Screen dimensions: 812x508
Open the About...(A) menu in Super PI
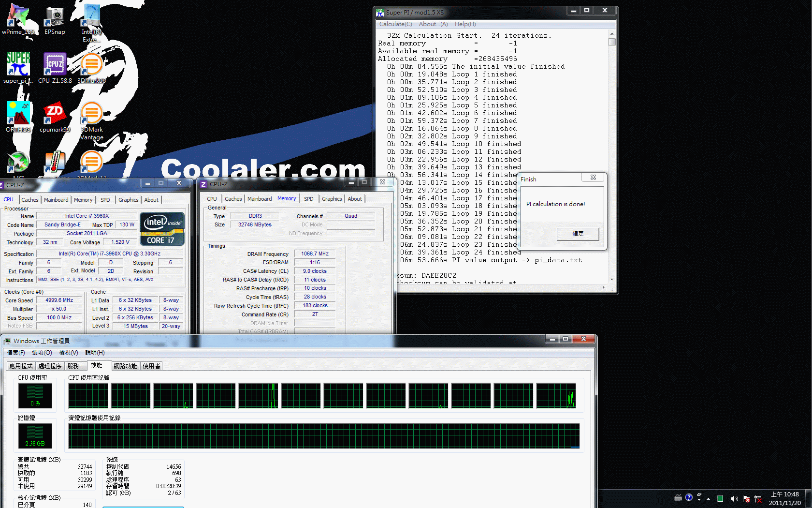point(433,24)
